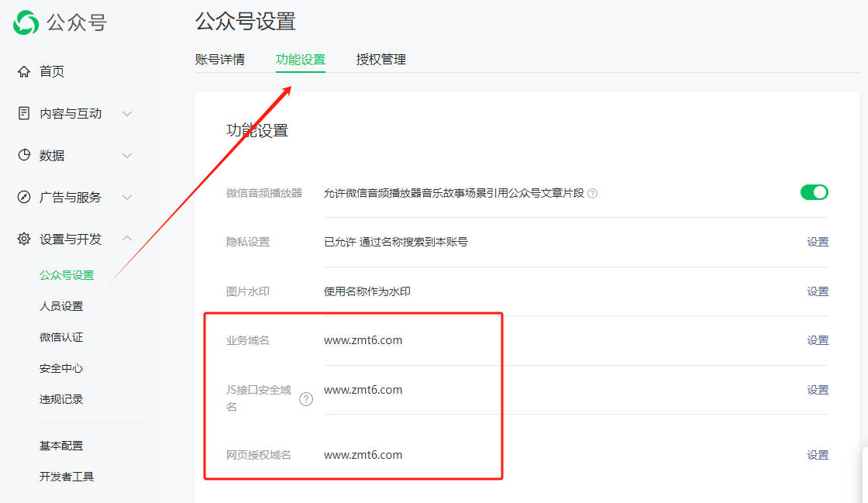Click the 广告与服务 compass icon
The image size is (868, 503).
tap(24, 197)
